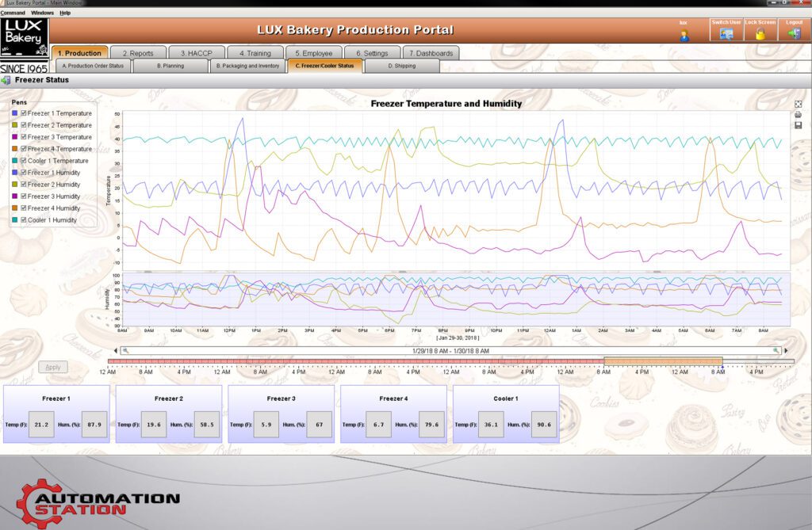Disable Freezer 3 Humidity pen
812x530 pixels.
point(24,196)
